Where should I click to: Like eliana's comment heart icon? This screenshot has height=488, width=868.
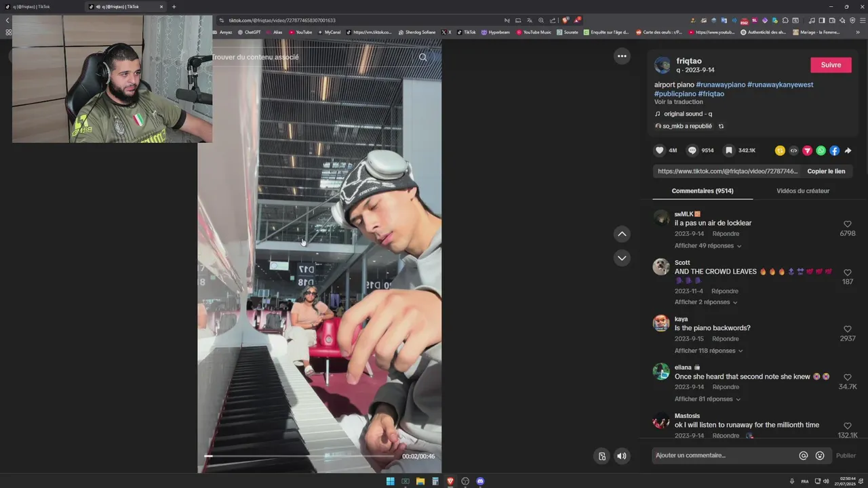[848, 377]
